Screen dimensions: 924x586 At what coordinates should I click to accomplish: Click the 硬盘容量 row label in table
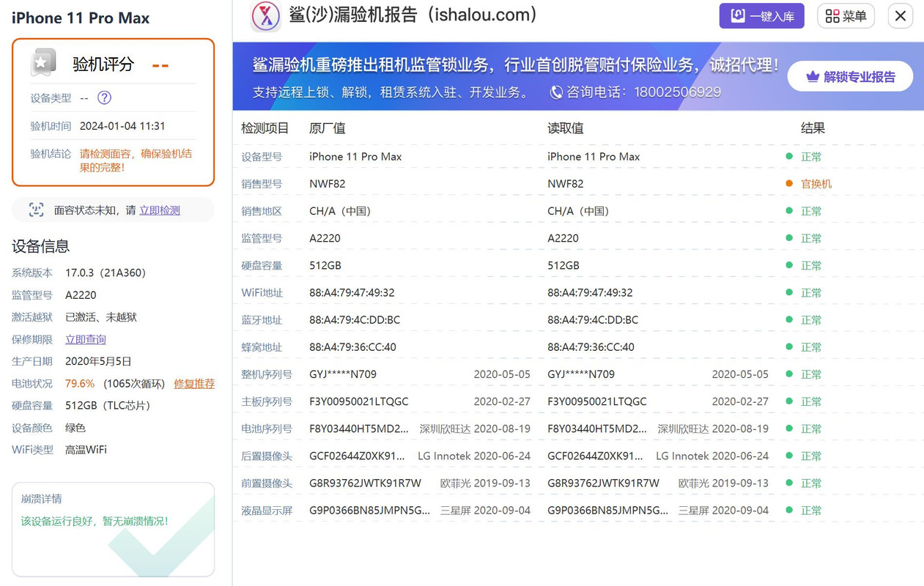(x=262, y=265)
